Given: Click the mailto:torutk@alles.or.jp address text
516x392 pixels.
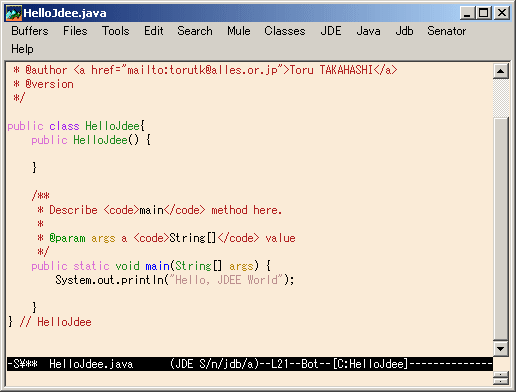Looking at the screenshot, I should (x=202, y=70).
